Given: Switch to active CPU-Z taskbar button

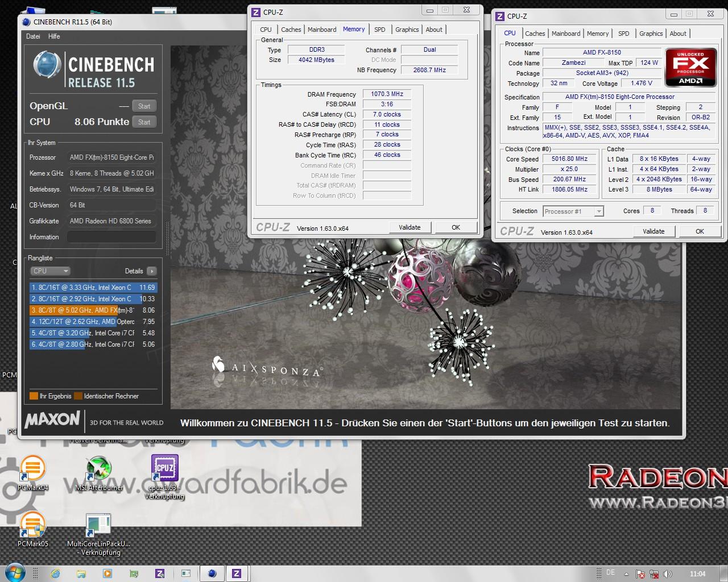Looking at the screenshot, I should coord(237,573).
